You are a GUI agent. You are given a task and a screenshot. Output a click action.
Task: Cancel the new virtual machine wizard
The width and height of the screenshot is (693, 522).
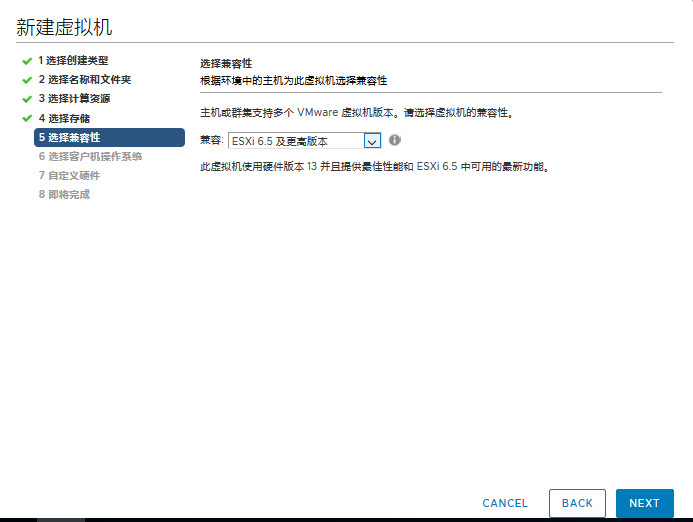[505, 503]
